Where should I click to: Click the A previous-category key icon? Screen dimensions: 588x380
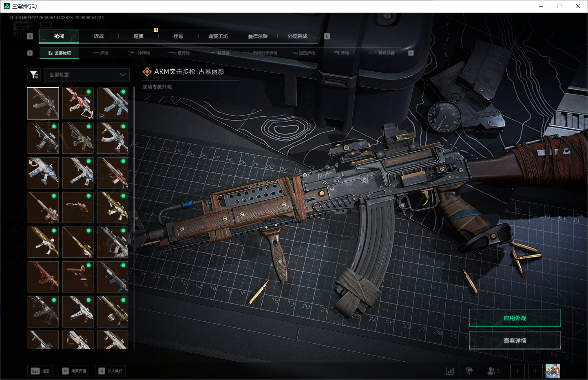coord(30,53)
